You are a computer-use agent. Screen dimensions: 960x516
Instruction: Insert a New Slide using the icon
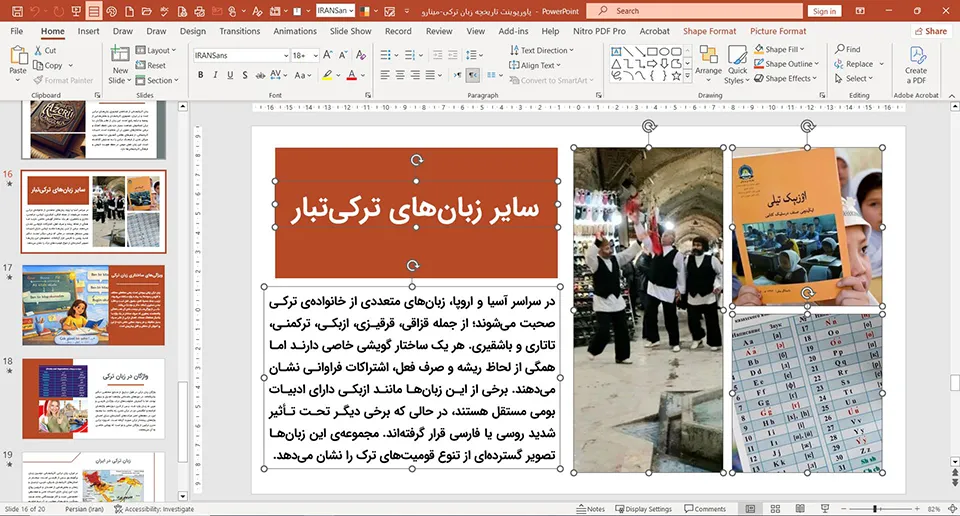pos(120,54)
